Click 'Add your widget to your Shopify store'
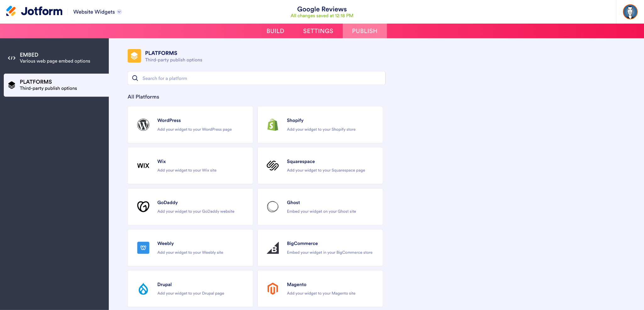Image resolution: width=644 pixels, height=310 pixels. 321,129
